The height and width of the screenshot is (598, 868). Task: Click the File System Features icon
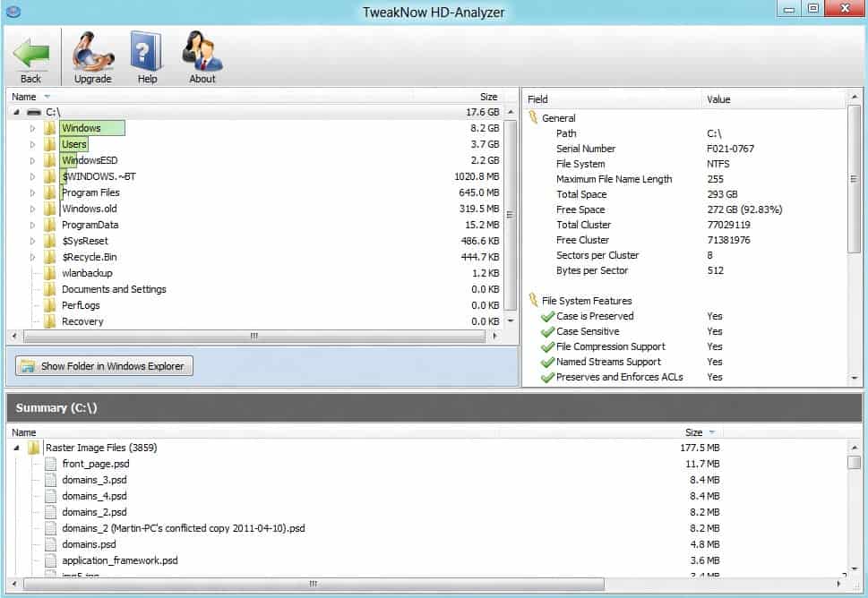pos(531,300)
